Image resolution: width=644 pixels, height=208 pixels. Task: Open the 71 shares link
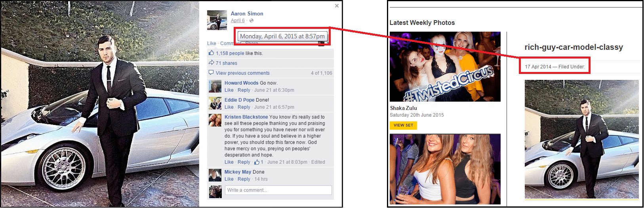227,63
